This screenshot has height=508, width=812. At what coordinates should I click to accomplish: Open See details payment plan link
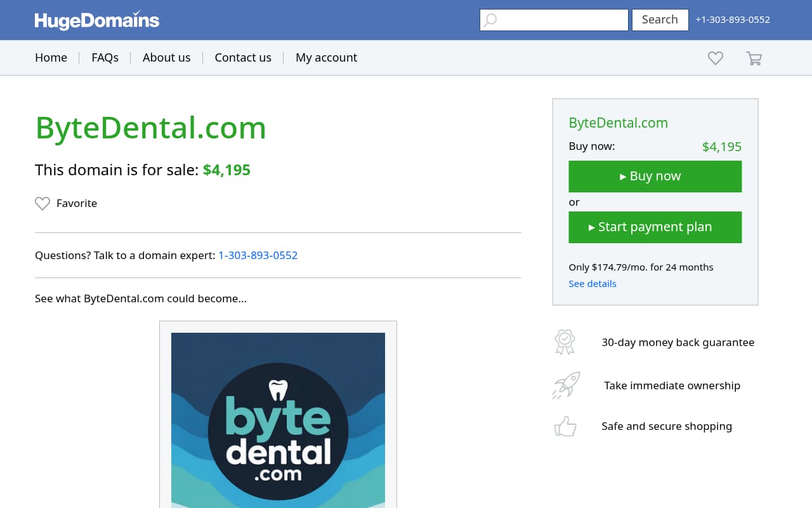(x=593, y=283)
